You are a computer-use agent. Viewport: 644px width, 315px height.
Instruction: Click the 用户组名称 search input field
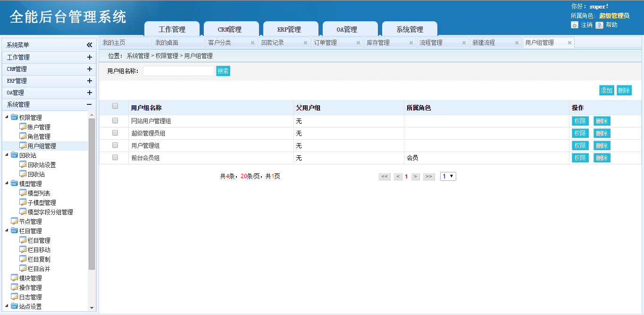pyautogui.click(x=179, y=71)
